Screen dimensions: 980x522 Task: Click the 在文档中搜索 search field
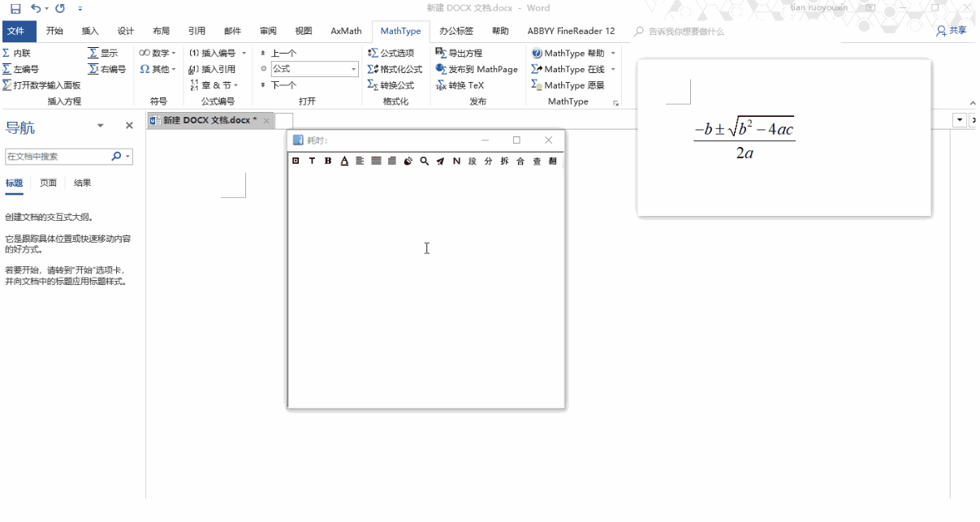tap(57, 157)
